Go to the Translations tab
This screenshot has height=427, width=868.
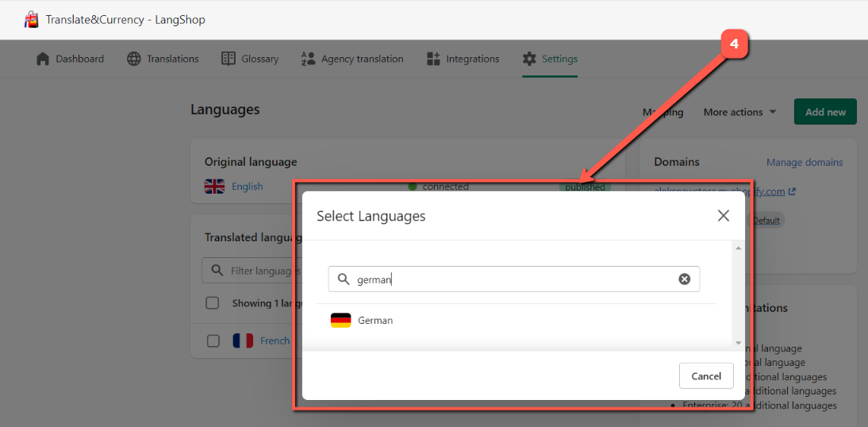[x=163, y=59]
